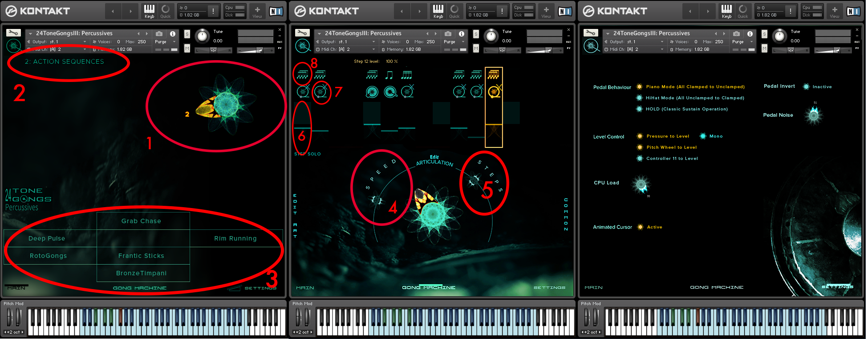Viewport: 868px width, 339px height.
Task: Click the filled gong with mallet articulation icon
Action: 390,92
